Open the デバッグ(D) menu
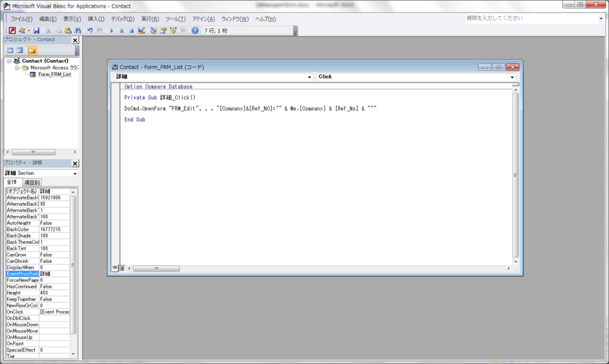Image resolution: width=609 pixels, height=364 pixels. tap(123, 18)
